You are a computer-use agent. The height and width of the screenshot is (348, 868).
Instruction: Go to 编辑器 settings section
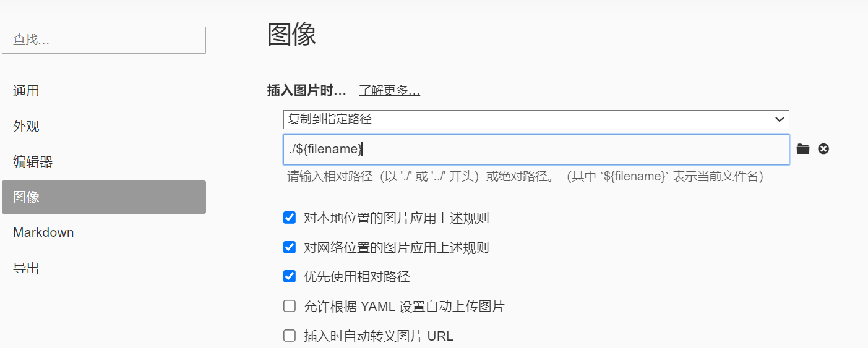(33, 162)
